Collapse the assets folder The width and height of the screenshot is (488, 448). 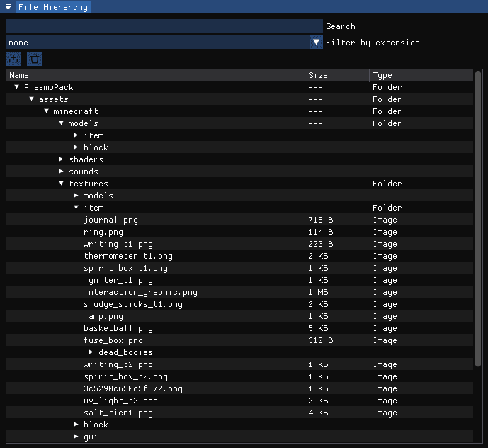(31, 99)
